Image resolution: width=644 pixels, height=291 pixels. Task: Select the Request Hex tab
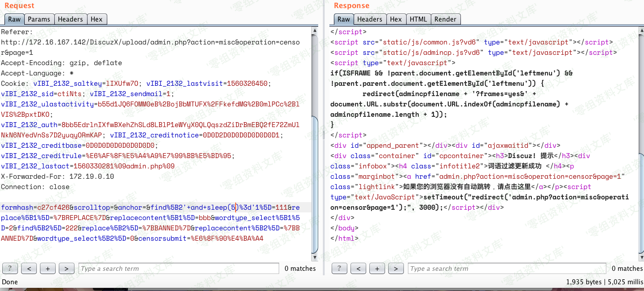[96, 19]
